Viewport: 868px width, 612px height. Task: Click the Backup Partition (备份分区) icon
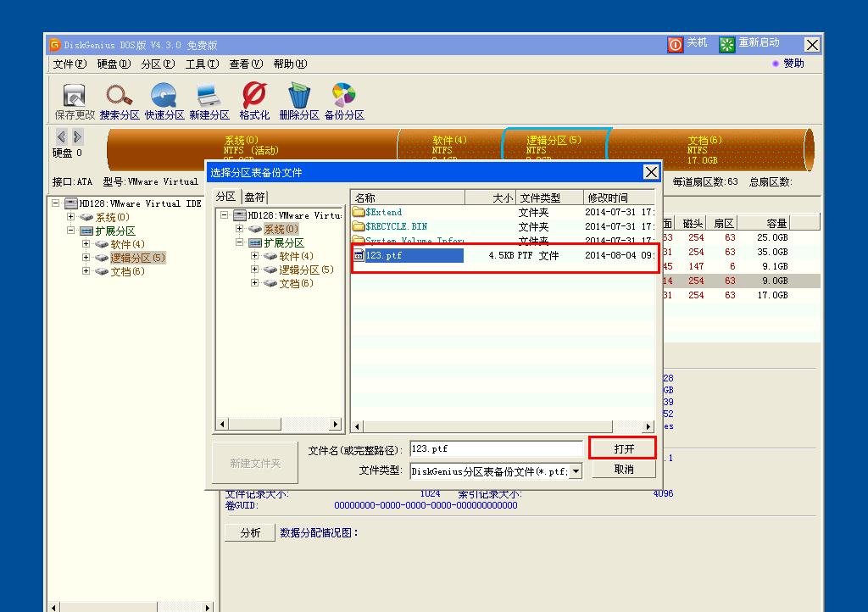344,95
